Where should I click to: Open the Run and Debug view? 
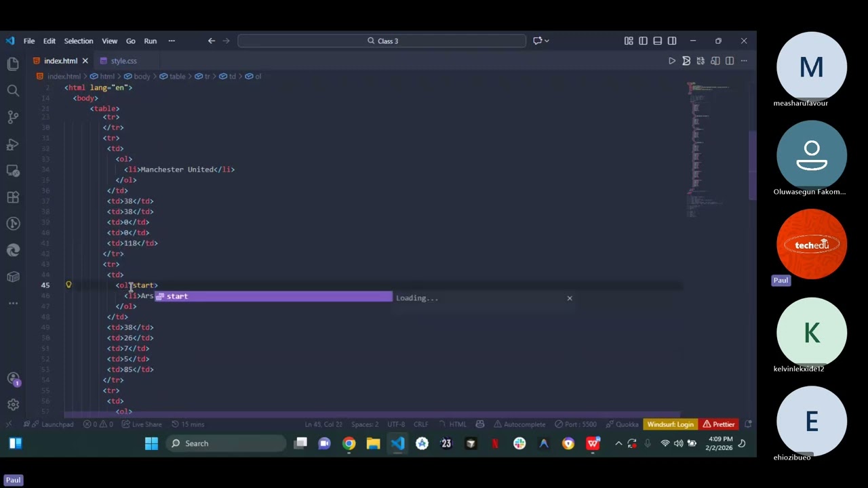[x=13, y=144]
